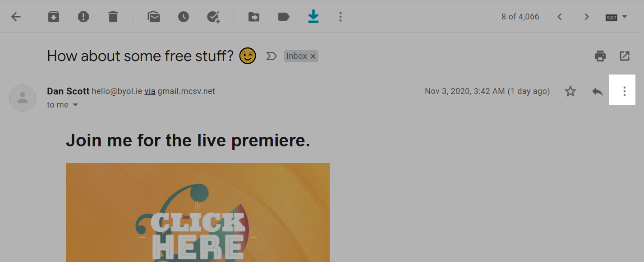Open the Labels menu

283,17
